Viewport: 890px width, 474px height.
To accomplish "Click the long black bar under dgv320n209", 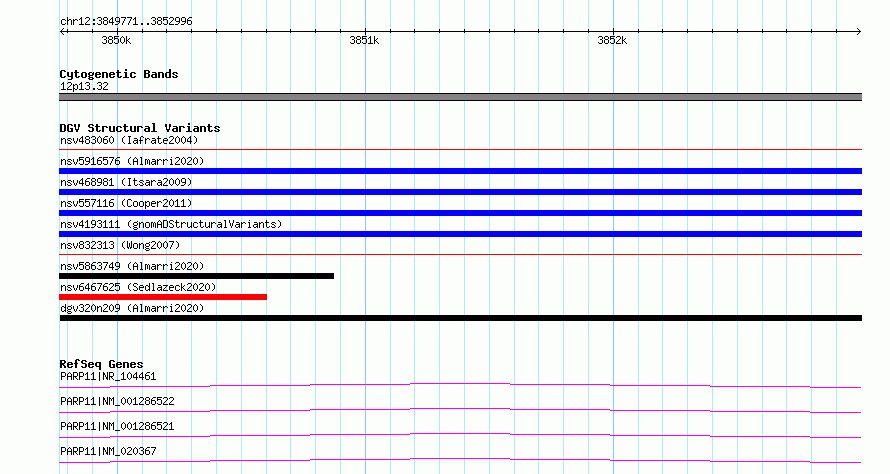I will [460, 318].
